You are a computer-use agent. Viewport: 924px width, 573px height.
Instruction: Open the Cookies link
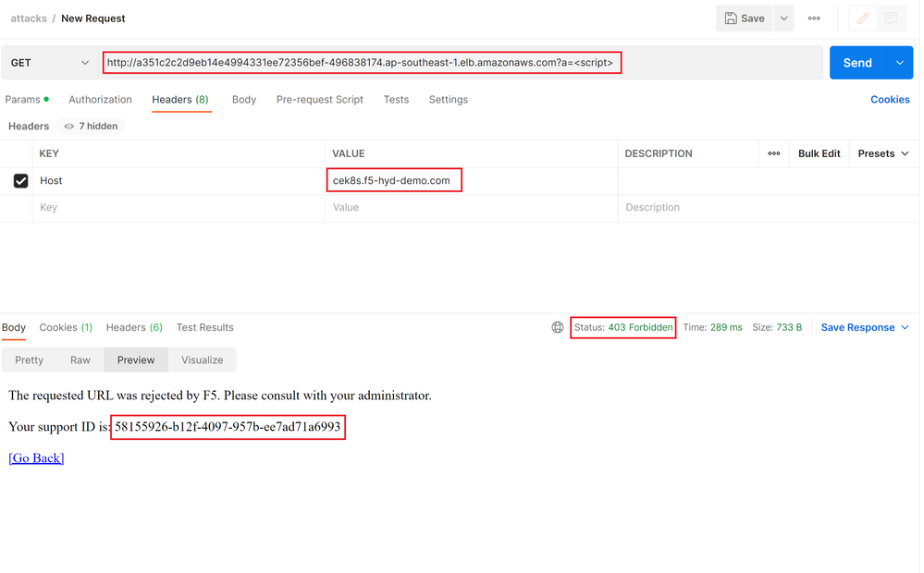click(x=890, y=100)
